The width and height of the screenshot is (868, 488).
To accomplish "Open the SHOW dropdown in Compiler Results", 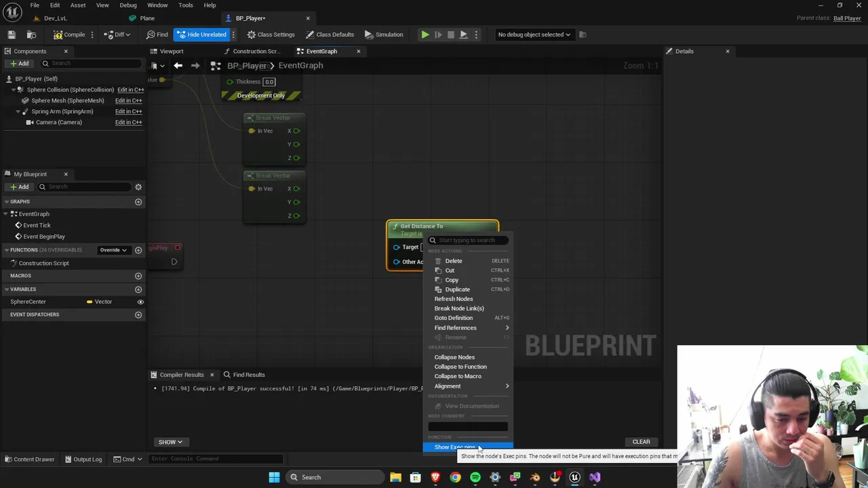I will click(170, 442).
